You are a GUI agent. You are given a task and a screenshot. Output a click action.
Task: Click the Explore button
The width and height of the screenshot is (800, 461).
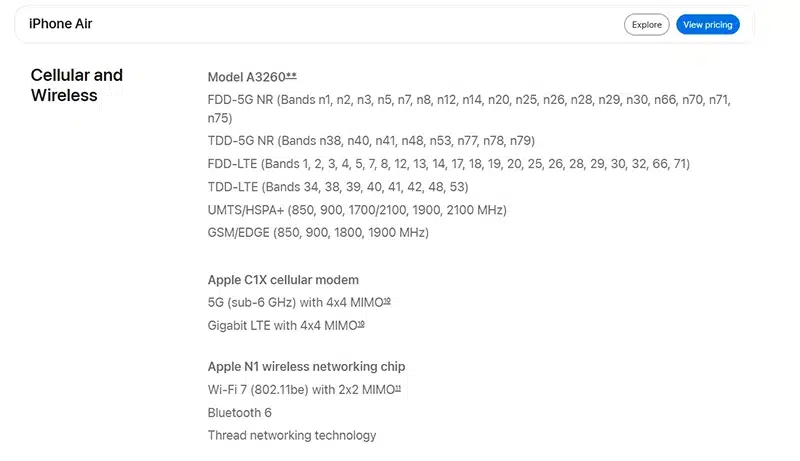pyautogui.click(x=647, y=24)
